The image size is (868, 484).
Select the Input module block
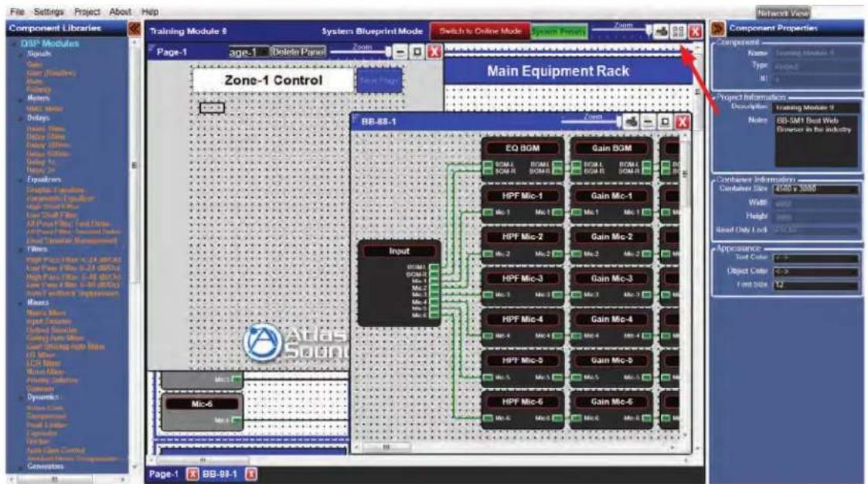pos(399,283)
